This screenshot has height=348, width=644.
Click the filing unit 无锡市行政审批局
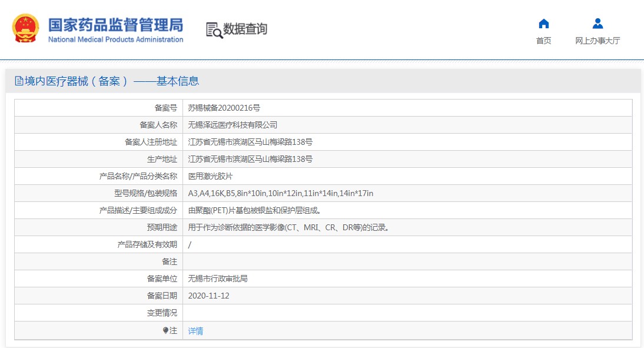[218, 279]
